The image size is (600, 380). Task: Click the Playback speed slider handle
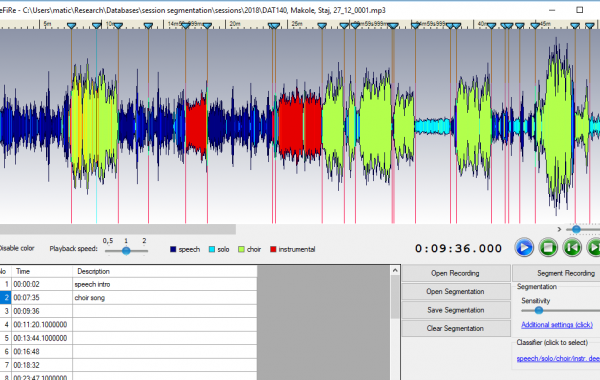126,251
